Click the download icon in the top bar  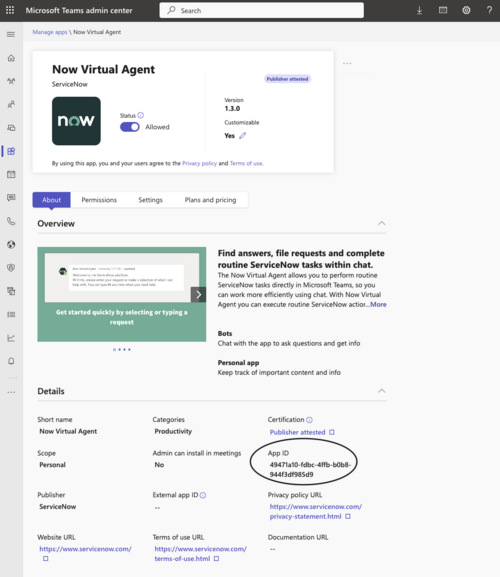[x=419, y=10]
